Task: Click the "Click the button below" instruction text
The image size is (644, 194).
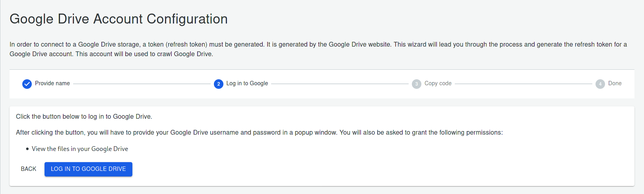Action: 84,116
